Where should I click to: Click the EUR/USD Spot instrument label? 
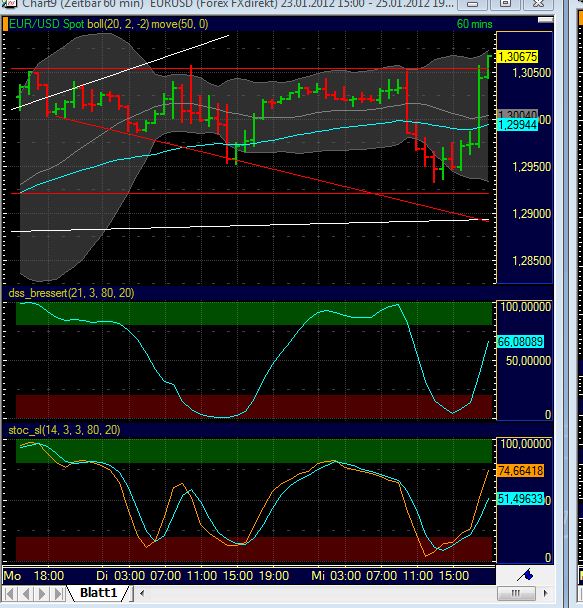tap(46, 24)
